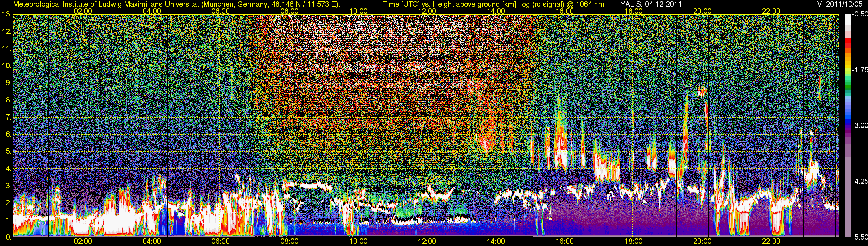
Task: Click the 8. height axis label
Action: 8,100
